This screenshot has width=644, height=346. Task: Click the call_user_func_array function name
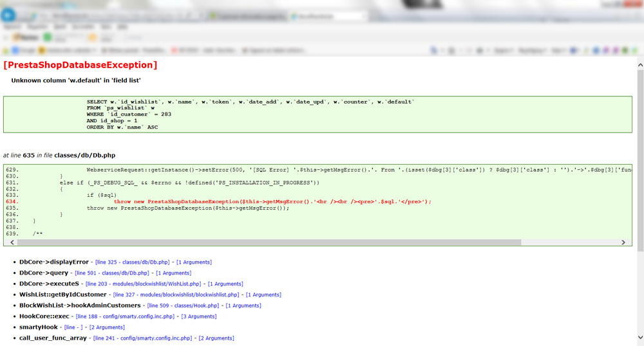tap(53, 338)
